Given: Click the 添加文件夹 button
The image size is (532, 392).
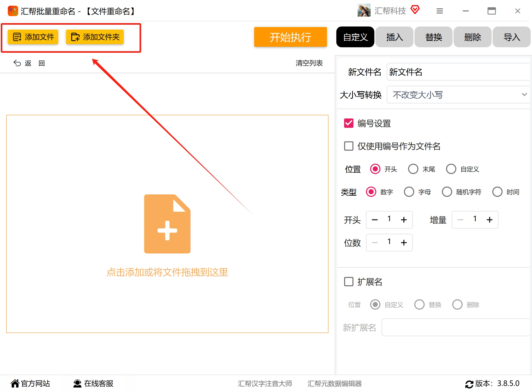Looking at the screenshot, I should tap(95, 37).
